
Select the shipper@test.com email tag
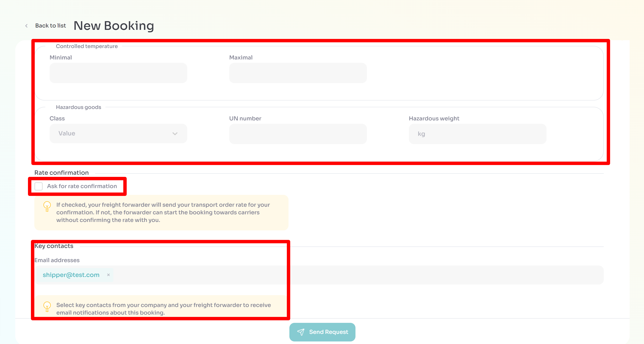tap(71, 275)
